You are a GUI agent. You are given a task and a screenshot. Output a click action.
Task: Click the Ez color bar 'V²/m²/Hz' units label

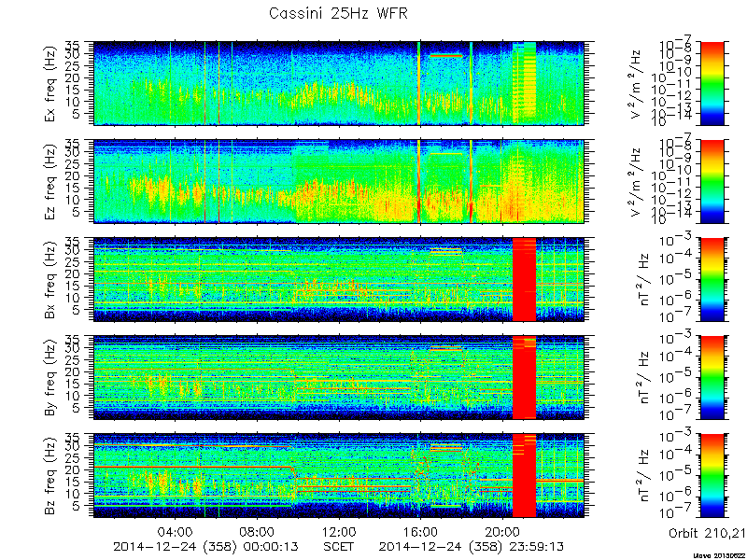pyautogui.click(x=637, y=182)
